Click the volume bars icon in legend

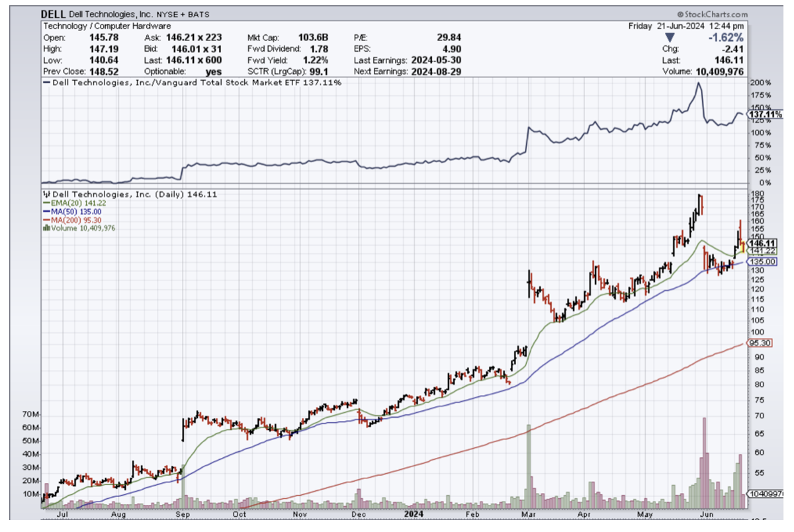46,228
